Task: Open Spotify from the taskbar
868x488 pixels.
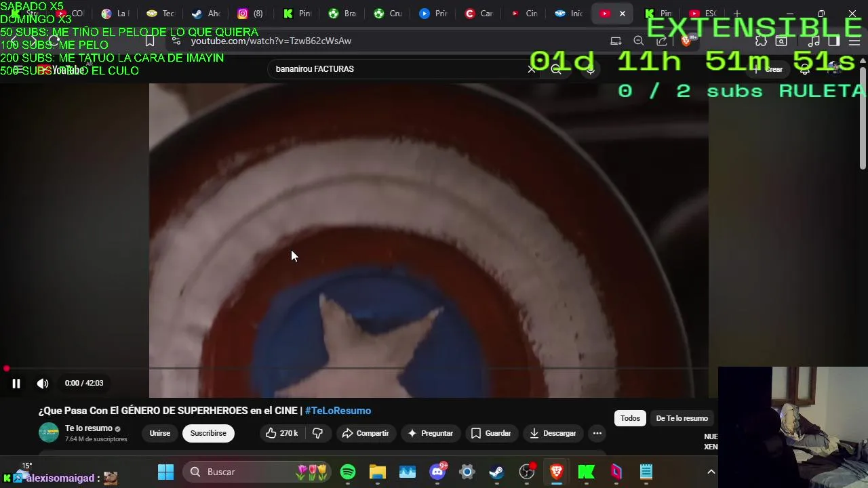Action: pyautogui.click(x=348, y=472)
